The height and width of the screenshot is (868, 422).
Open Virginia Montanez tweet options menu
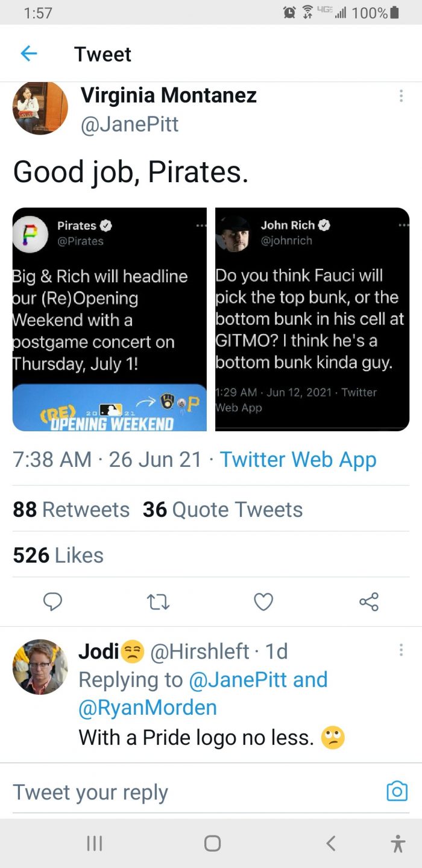(401, 97)
